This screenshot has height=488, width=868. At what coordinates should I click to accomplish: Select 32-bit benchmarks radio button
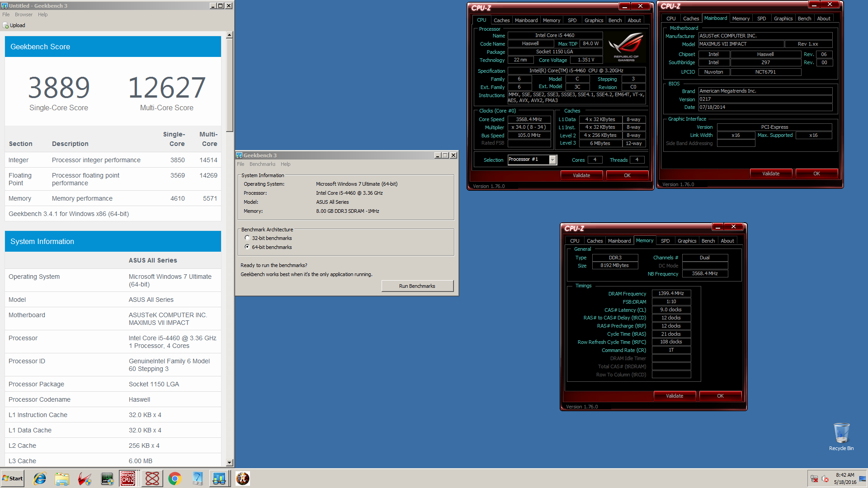point(247,238)
